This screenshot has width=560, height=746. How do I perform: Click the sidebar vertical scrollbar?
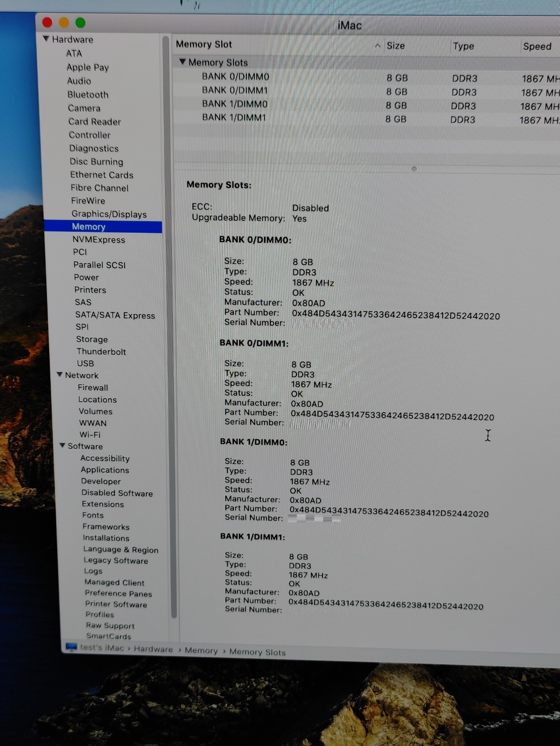click(x=170, y=327)
